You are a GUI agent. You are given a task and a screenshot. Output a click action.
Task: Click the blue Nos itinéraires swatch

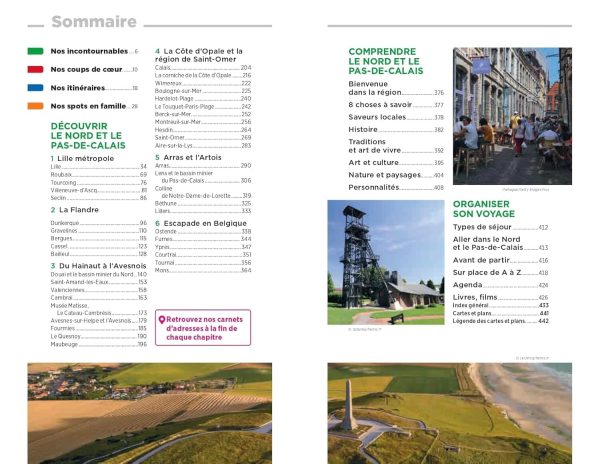point(35,88)
